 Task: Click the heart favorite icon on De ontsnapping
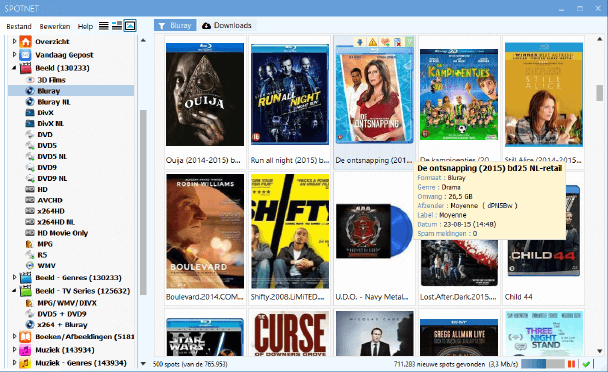(x=385, y=42)
